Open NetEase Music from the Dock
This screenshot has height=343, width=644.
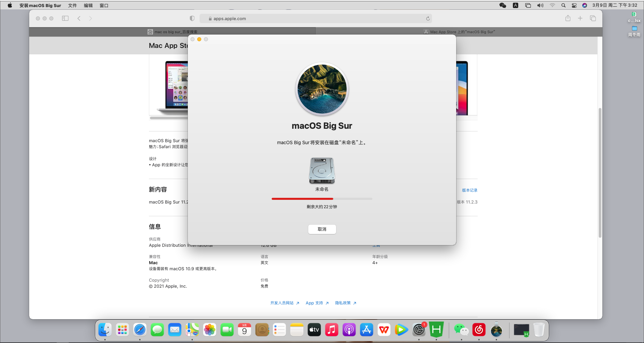pyautogui.click(x=479, y=330)
